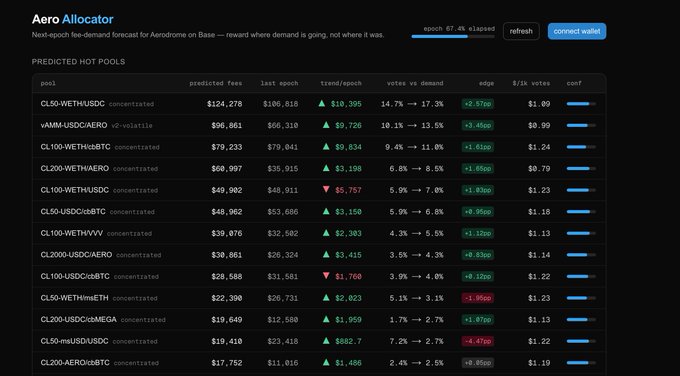
Task: Select the CL100-WETH/VVV pool name
Action: (x=72, y=233)
